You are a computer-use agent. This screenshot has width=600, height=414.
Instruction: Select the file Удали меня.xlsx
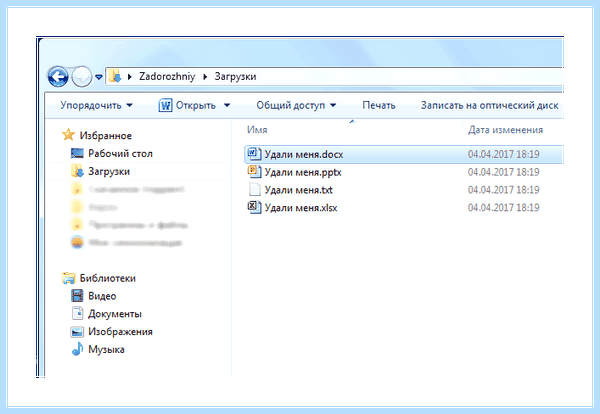point(301,208)
